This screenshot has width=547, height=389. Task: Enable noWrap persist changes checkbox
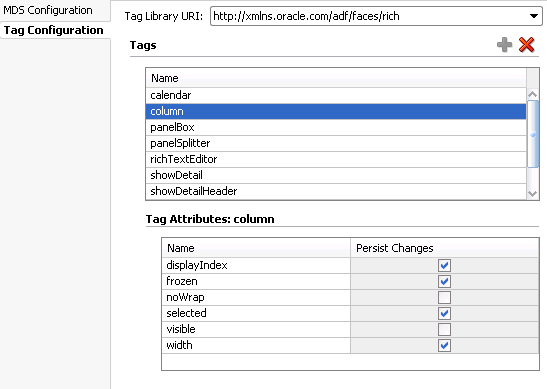444,298
